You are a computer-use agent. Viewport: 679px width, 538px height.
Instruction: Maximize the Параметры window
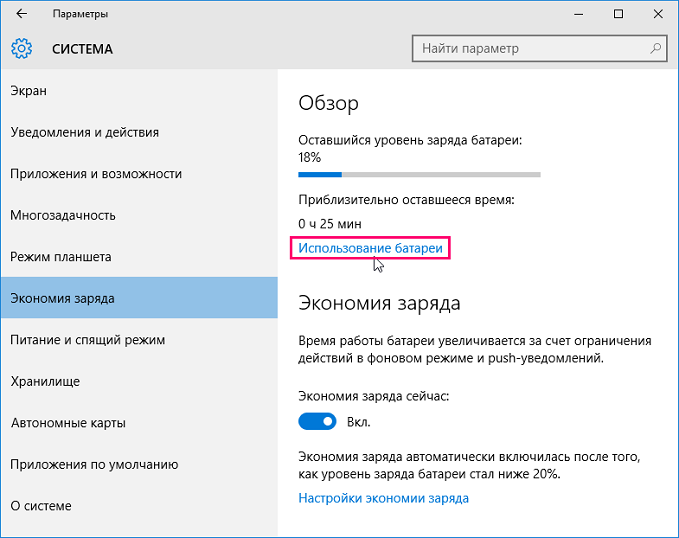pyautogui.click(x=618, y=14)
